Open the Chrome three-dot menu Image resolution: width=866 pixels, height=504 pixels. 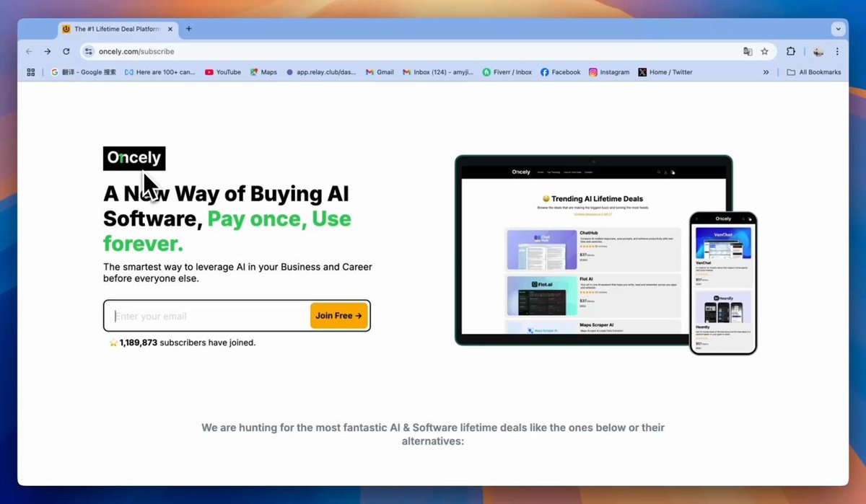click(x=837, y=52)
